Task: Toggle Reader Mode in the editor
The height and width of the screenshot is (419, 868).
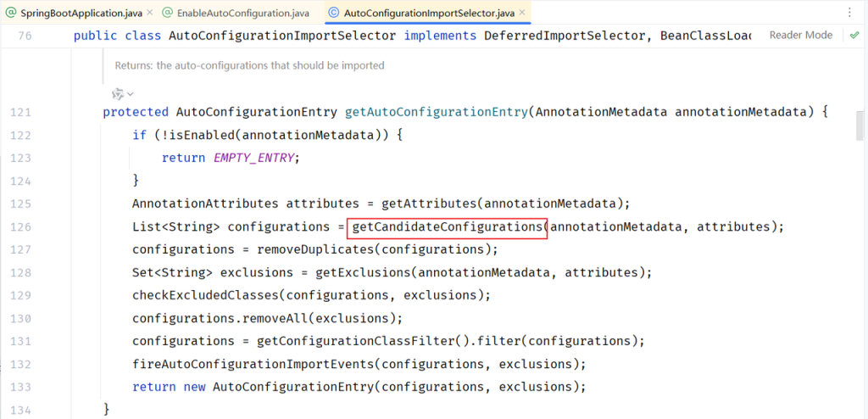Action: click(x=801, y=35)
